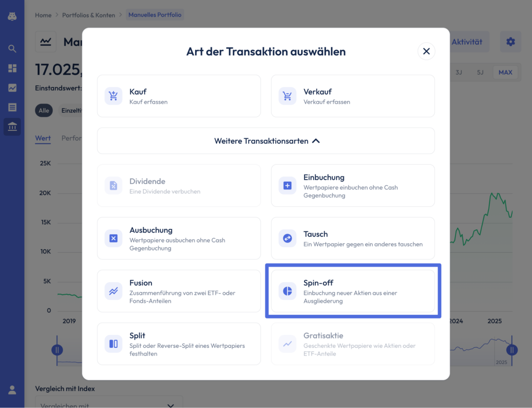Choose the Tausch transaction type
The image size is (532, 408).
[x=353, y=238]
